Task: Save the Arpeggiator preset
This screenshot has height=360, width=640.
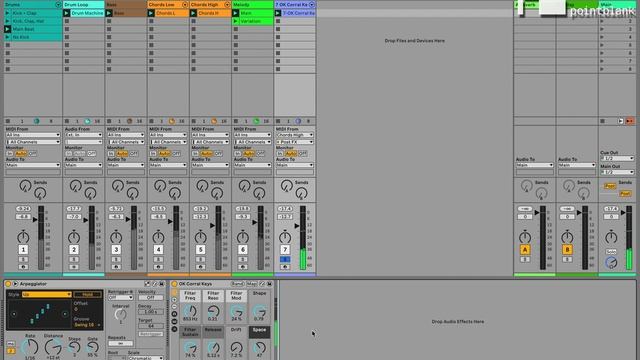Action: pyautogui.click(x=161, y=284)
